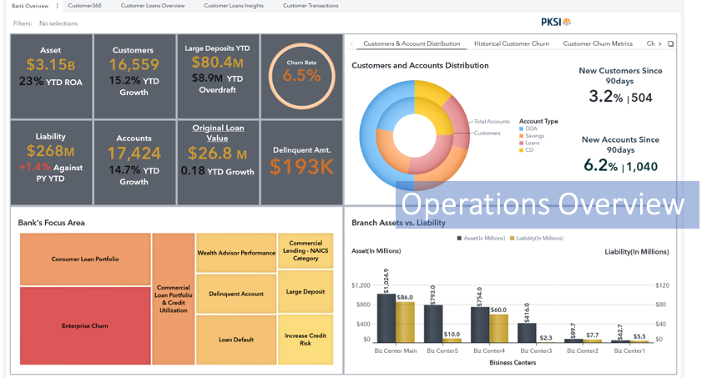Viewport: 702px width, 378px height.
Task: Click Liability(In Millions) legend swatch
Action: click(x=512, y=238)
